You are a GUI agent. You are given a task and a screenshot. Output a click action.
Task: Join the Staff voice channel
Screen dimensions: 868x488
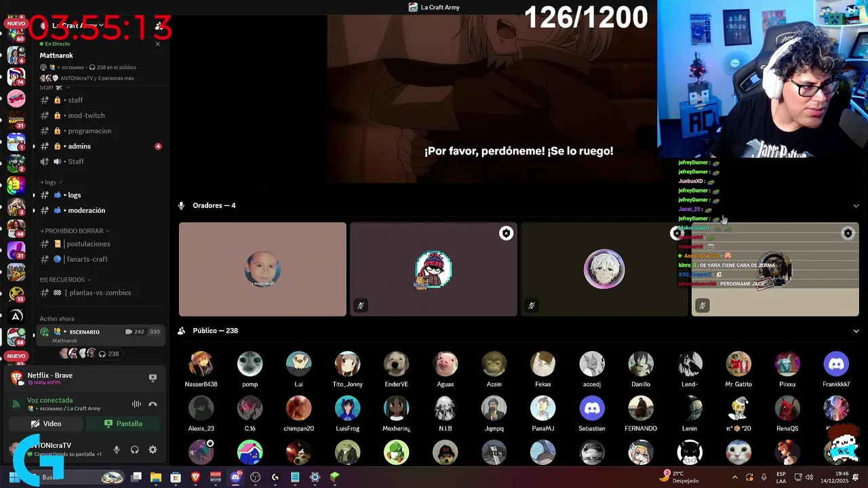pos(102,161)
